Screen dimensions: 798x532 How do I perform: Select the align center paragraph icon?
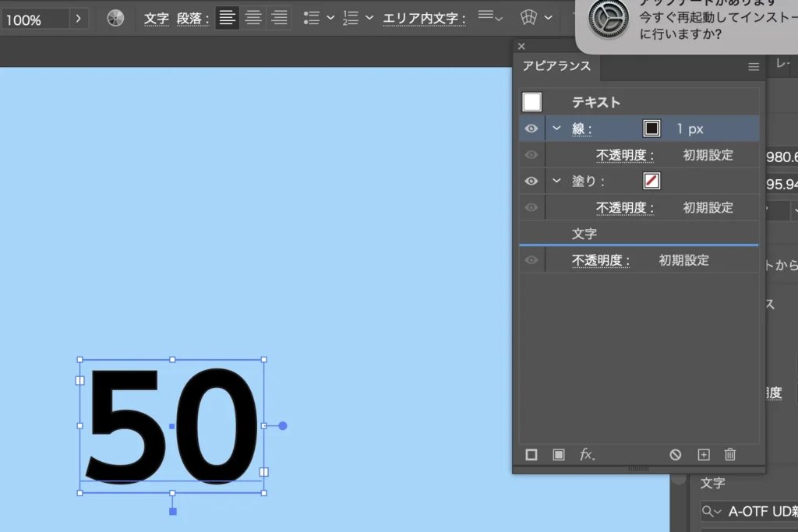point(253,18)
